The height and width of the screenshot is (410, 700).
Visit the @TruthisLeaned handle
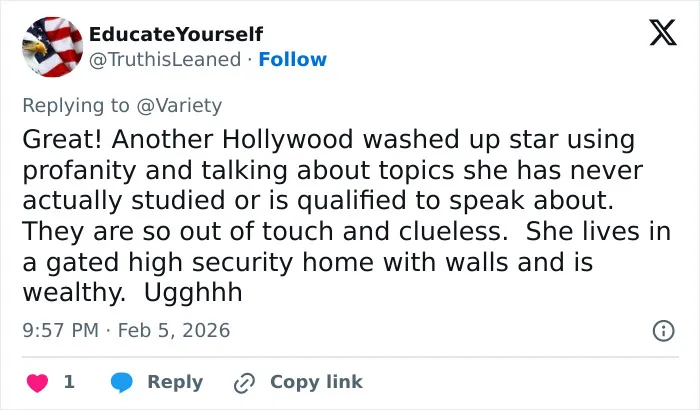(x=165, y=59)
